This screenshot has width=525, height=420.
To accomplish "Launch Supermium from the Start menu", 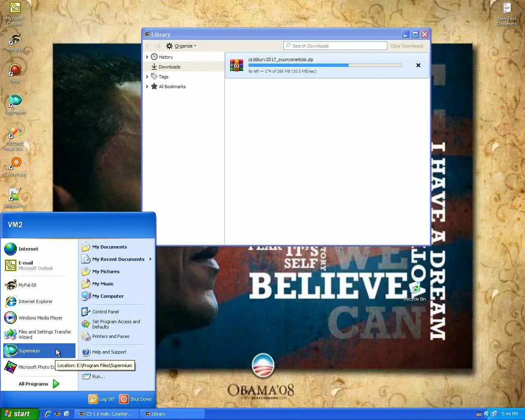I will click(x=39, y=351).
